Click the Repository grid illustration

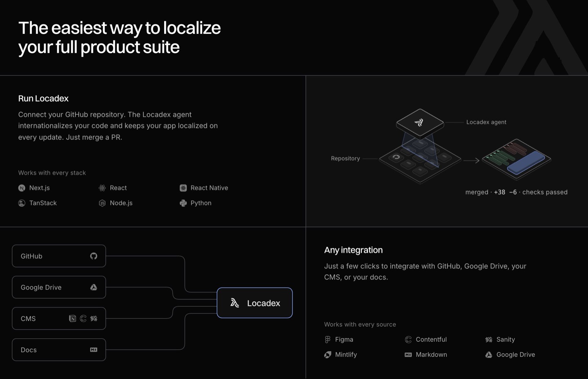tap(420, 161)
